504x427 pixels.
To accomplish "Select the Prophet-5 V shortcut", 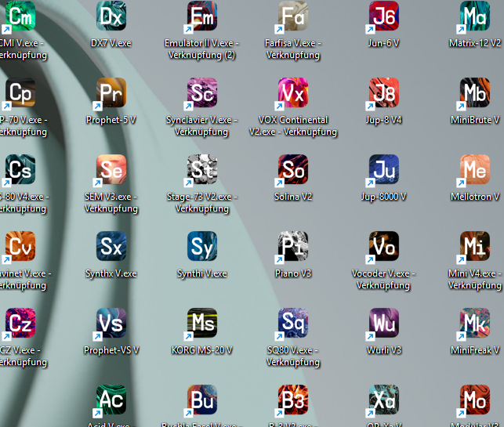I will tap(111, 93).
